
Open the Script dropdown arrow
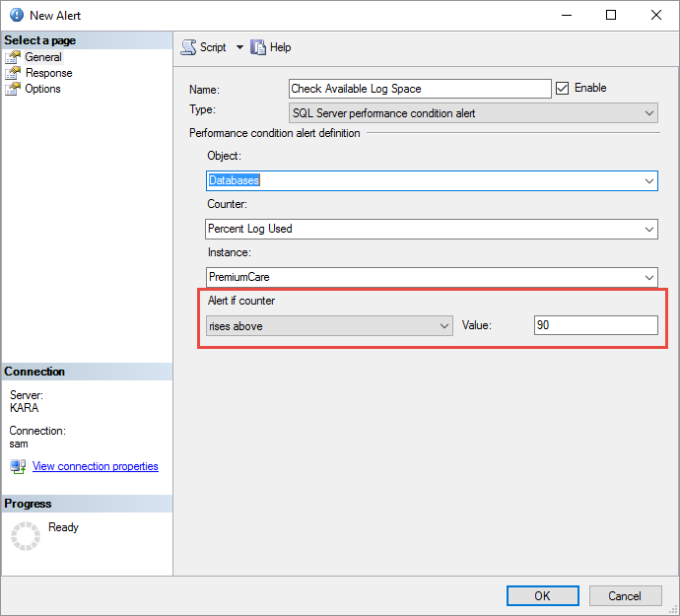coord(239,47)
